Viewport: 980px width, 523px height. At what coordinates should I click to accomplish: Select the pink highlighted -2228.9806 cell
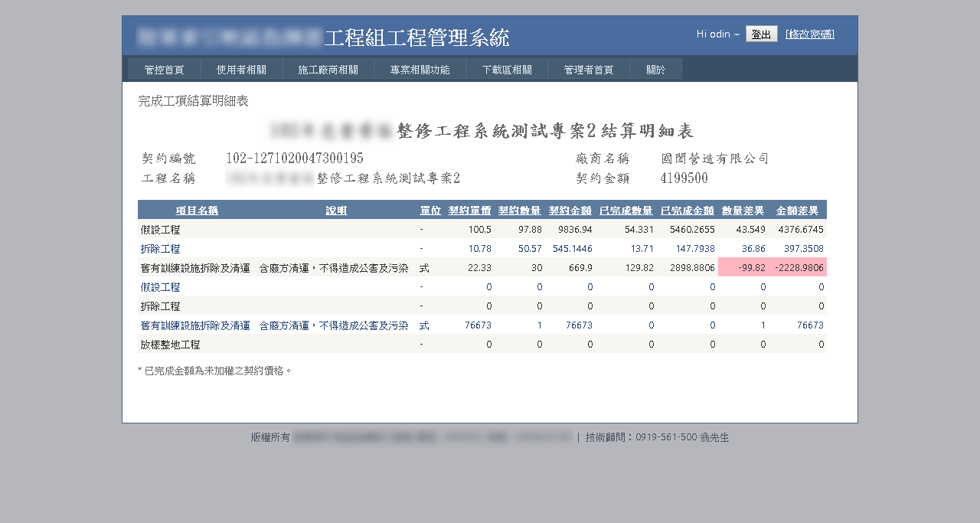799,268
